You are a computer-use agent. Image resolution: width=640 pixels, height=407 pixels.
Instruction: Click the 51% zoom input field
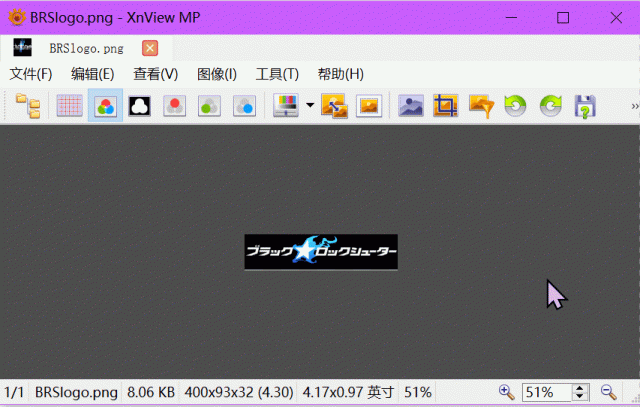click(x=547, y=392)
